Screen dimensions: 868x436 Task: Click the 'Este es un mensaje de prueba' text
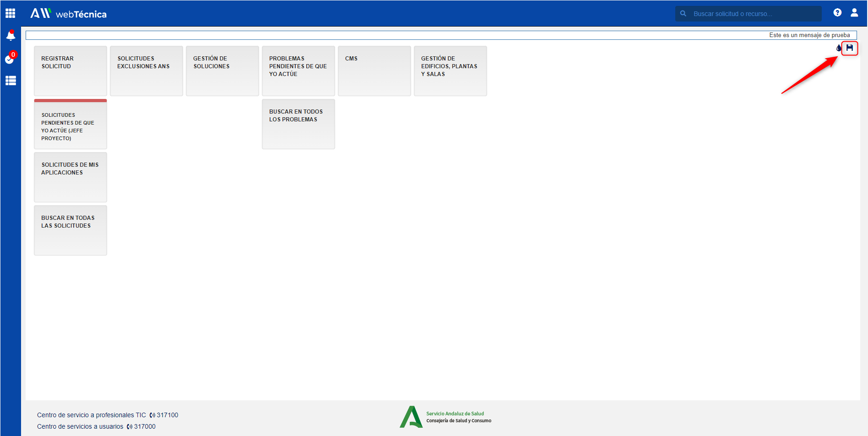[x=809, y=35]
